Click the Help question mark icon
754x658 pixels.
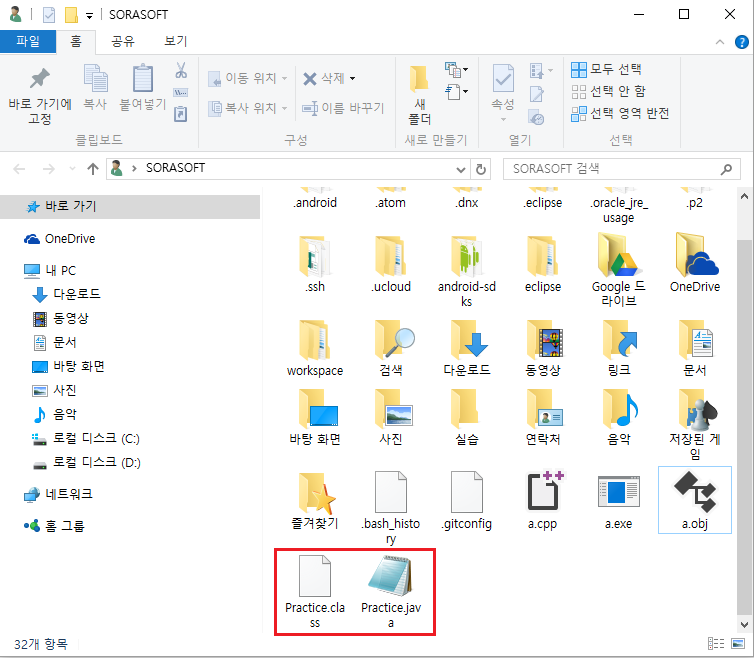pyautogui.click(x=741, y=42)
